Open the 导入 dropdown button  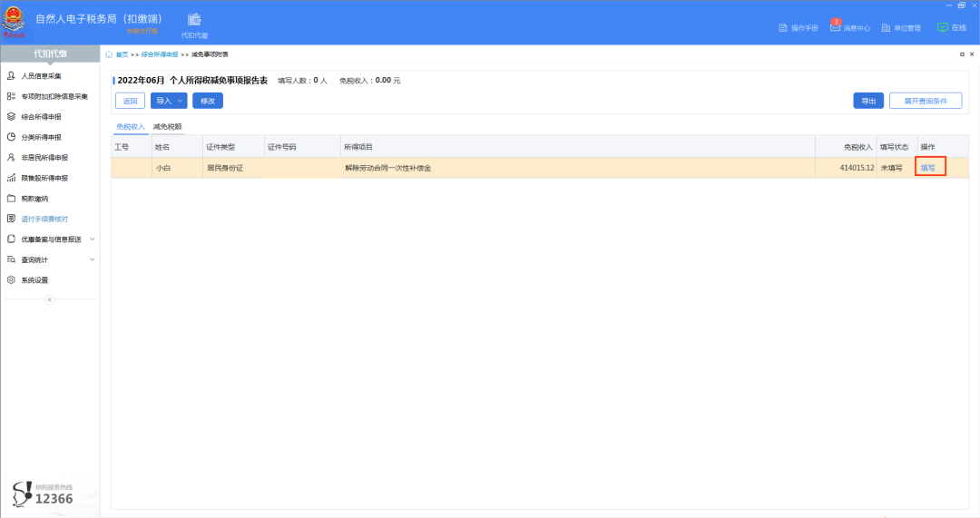[x=169, y=101]
